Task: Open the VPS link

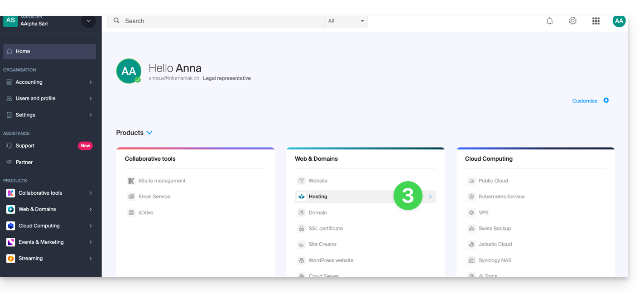Action: click(484, 212)
